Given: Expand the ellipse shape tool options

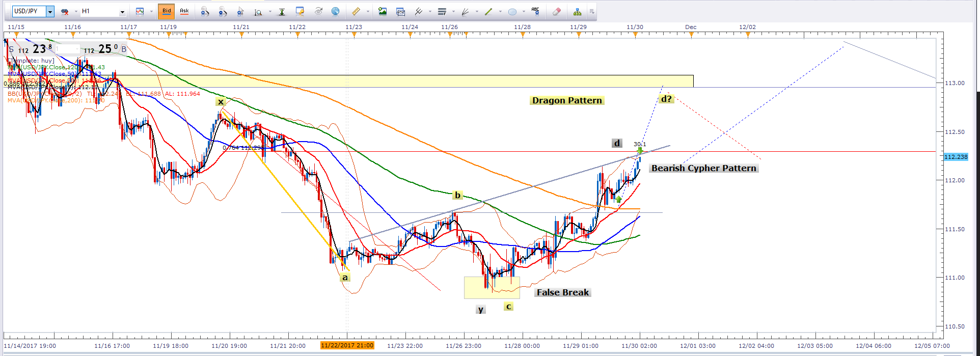Looking at the screenshot, I should pos(524,12).
